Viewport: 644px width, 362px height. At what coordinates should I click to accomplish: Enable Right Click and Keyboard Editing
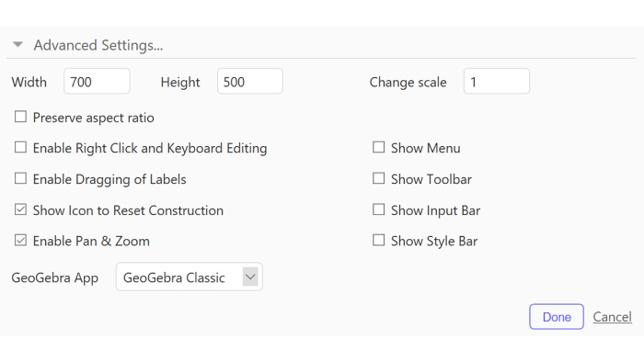pyautogui.click(x=20, y=148)
